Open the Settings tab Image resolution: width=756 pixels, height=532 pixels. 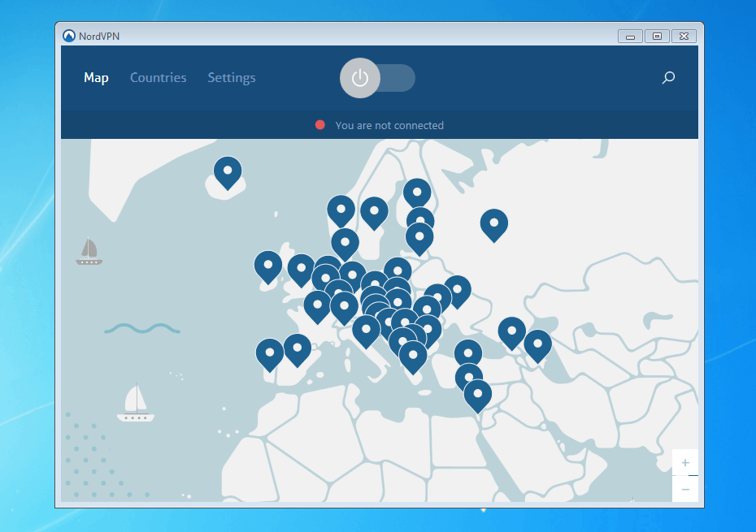click(232, 78)
